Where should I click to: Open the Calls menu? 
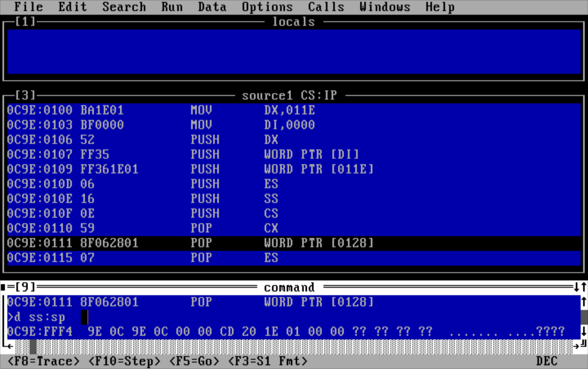(x=326, y=7)
